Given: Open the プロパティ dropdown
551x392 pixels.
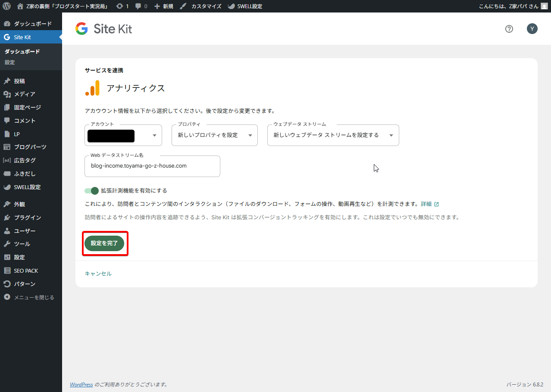Looking at the screenshot, I should pyautogui.click(x=215, y=135).
